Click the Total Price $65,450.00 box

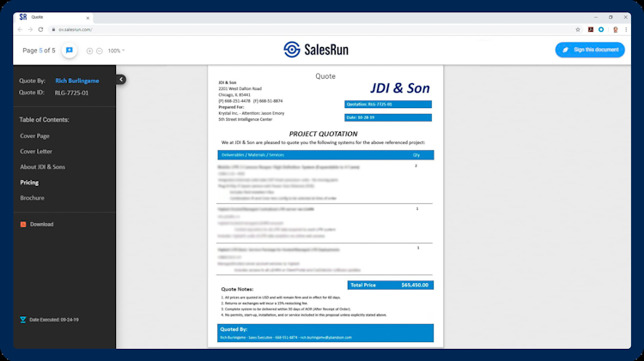pos(390,285)
